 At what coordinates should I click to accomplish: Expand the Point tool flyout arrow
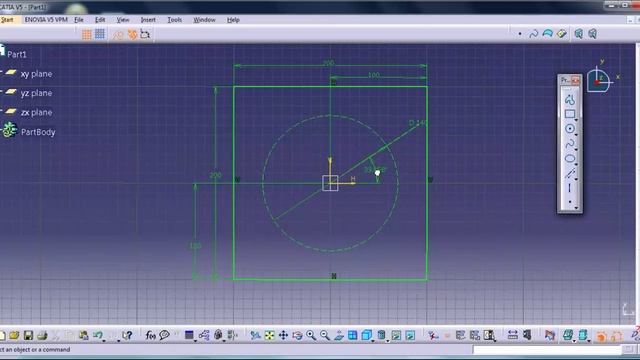pyautogui.click(x=576, y=208)
